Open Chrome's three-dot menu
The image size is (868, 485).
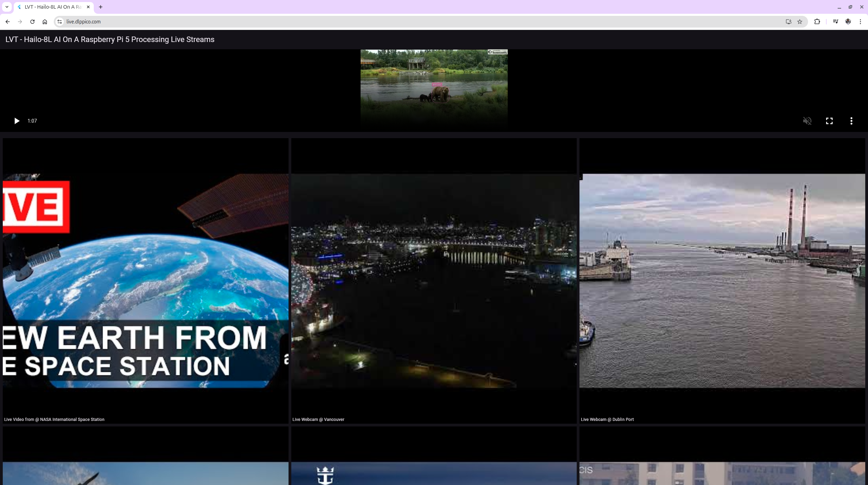[860, 22]
